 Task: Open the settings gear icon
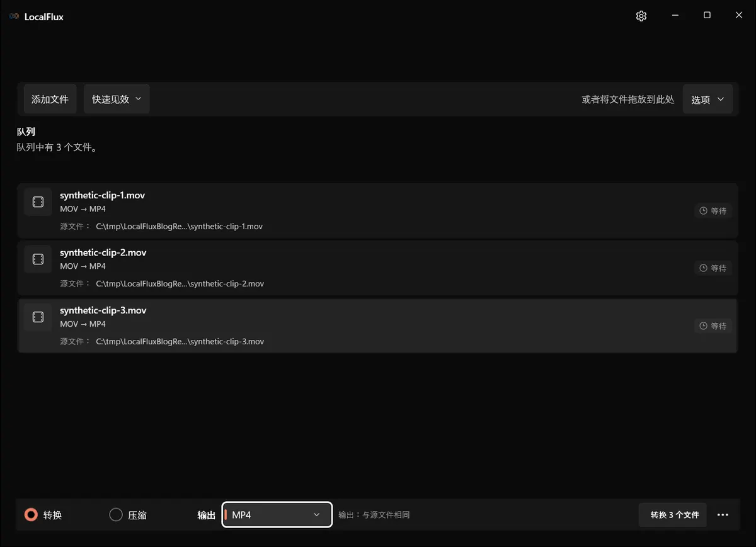pos(641,16)
